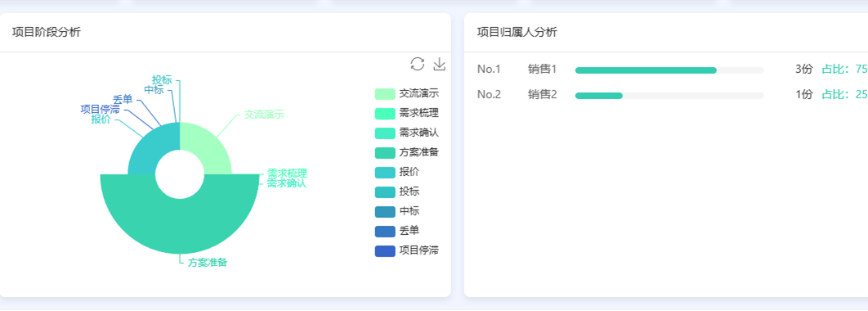Screen dimensions: 868x311
Task: Click the 报价 chart label beside the pie
Action: 101,119
